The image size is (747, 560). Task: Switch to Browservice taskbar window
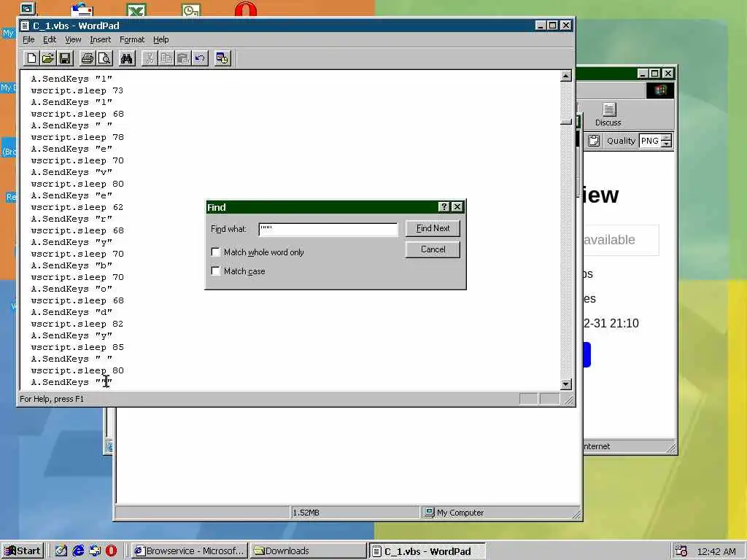[x=190, y=551]
